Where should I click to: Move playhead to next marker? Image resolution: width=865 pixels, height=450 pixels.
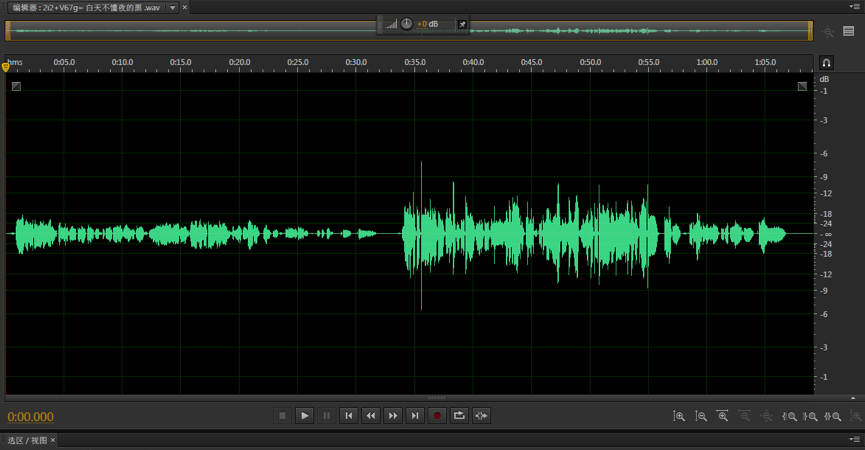click(415, 416)
